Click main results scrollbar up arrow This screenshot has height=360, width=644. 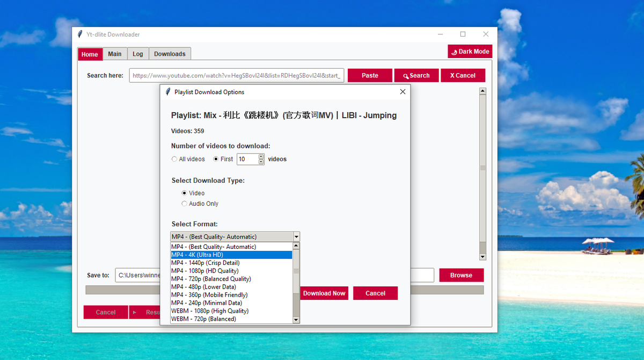click(482, 91)
